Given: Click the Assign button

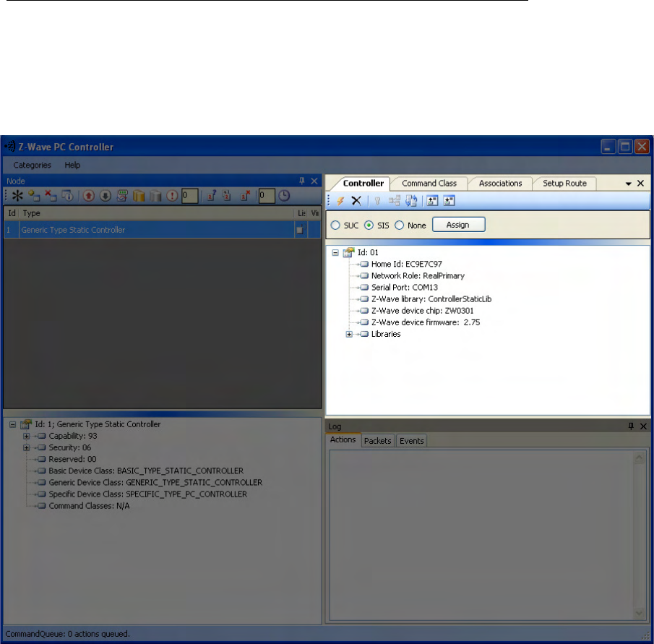Looking at the screenshot, I should (458, 225).
